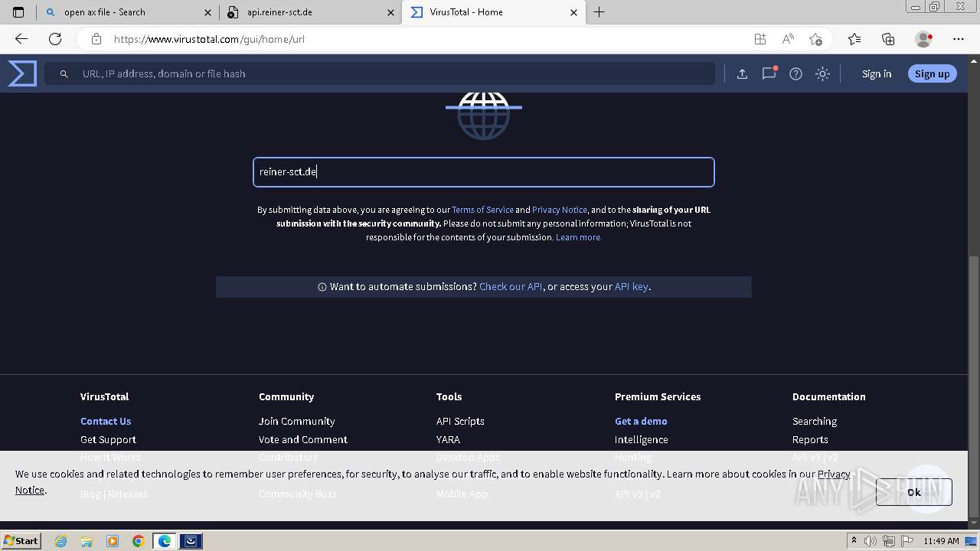Viewport: 980px width, 551px height.
Task: Open the Reports documentation link
Action: point(810,439)
